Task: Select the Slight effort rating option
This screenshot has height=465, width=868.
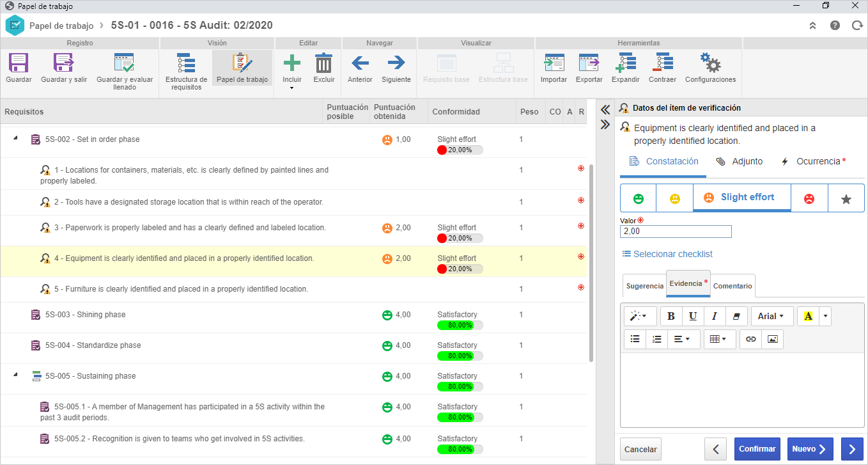Action: click(741, 198)
